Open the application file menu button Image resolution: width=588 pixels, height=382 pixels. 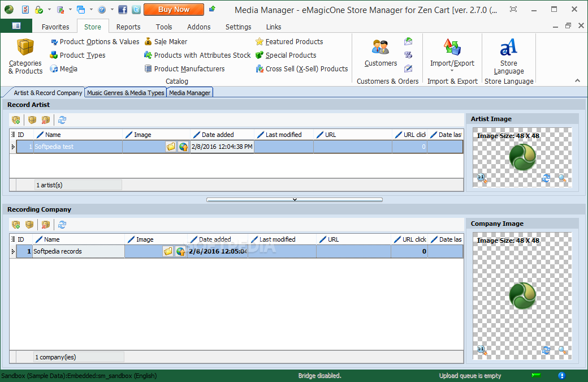coord(16,25)
